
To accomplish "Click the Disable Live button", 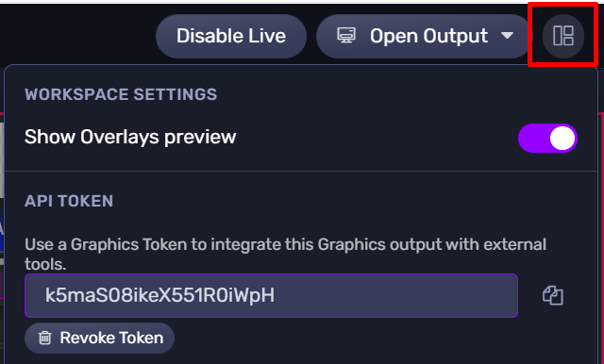I will click(231, 36).
